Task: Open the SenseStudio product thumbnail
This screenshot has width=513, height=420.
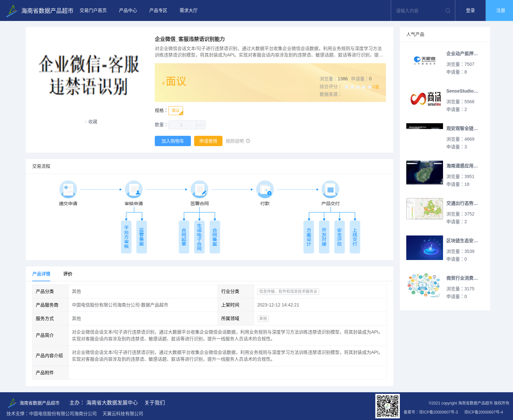Action: click(x=425, y=98)
